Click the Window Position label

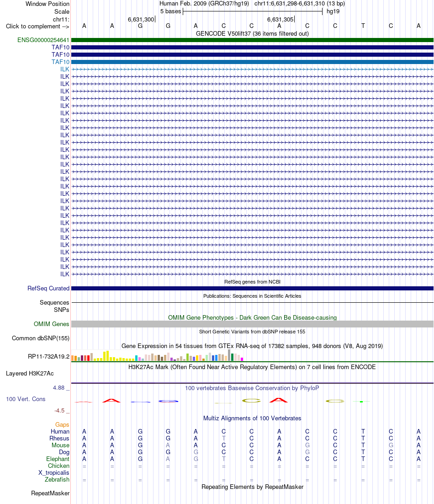(x=48, y=4)
